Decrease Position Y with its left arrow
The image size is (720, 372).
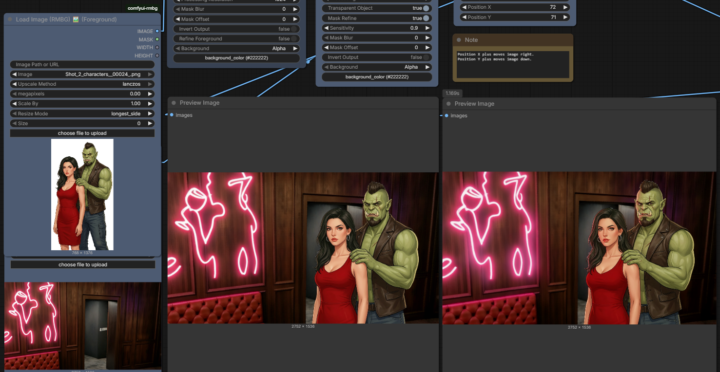coord(464,17)
